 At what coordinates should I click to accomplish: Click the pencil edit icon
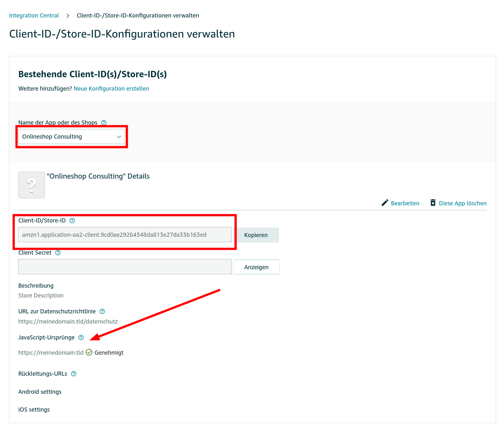click(x=385, y=203)
